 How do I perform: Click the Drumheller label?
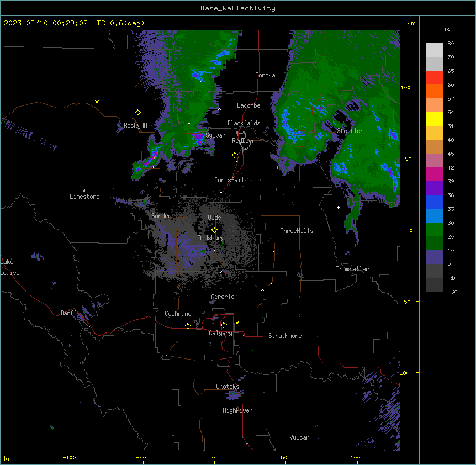point(352,269)
